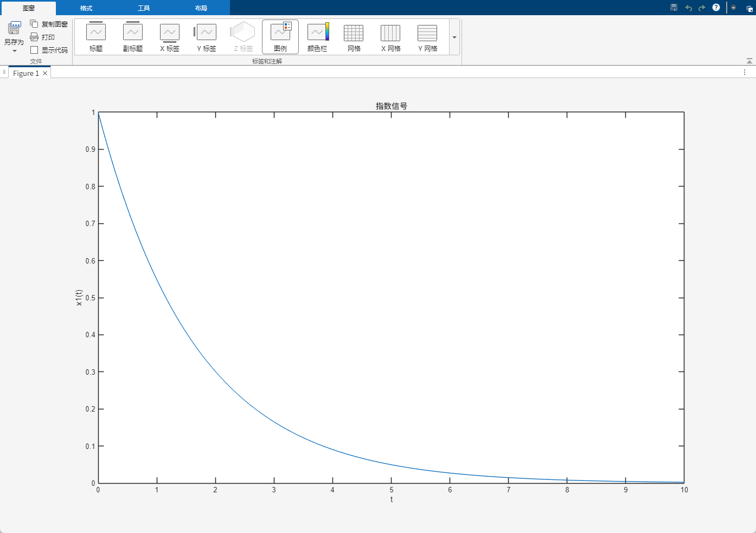
Task: Toggle the 网格 grid button
Action: point(354,37)
